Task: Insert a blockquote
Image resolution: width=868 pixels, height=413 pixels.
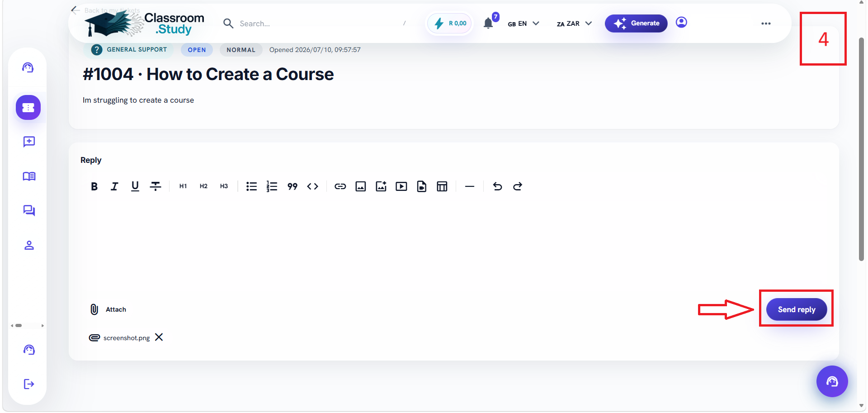Action: point(292,186)
